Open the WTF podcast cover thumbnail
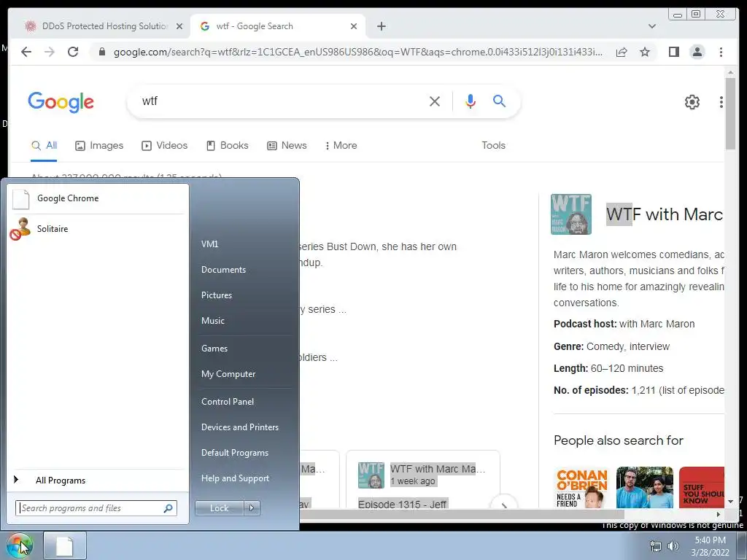Viewport: 747px width, 560px height. point(570,215)
